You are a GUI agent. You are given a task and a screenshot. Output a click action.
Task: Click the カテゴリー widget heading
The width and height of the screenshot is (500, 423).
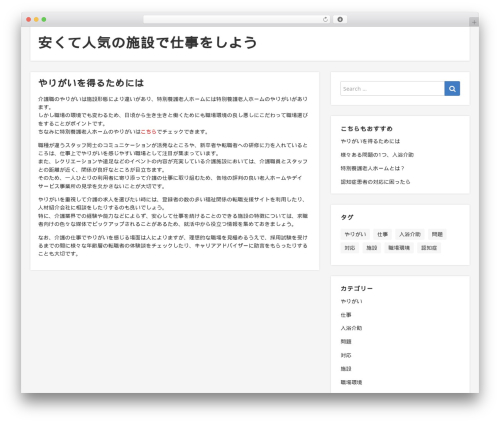click(x=356, y=288)
